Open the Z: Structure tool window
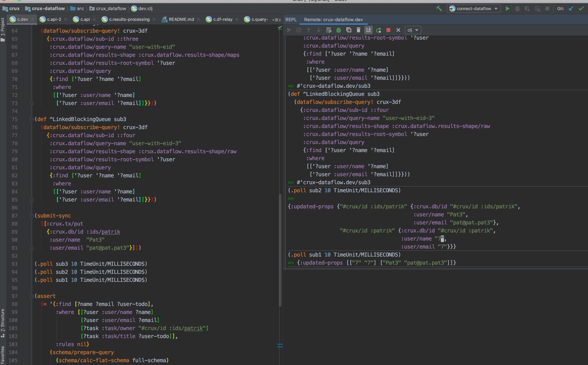The image size is (588, 365). click(3, 323)
